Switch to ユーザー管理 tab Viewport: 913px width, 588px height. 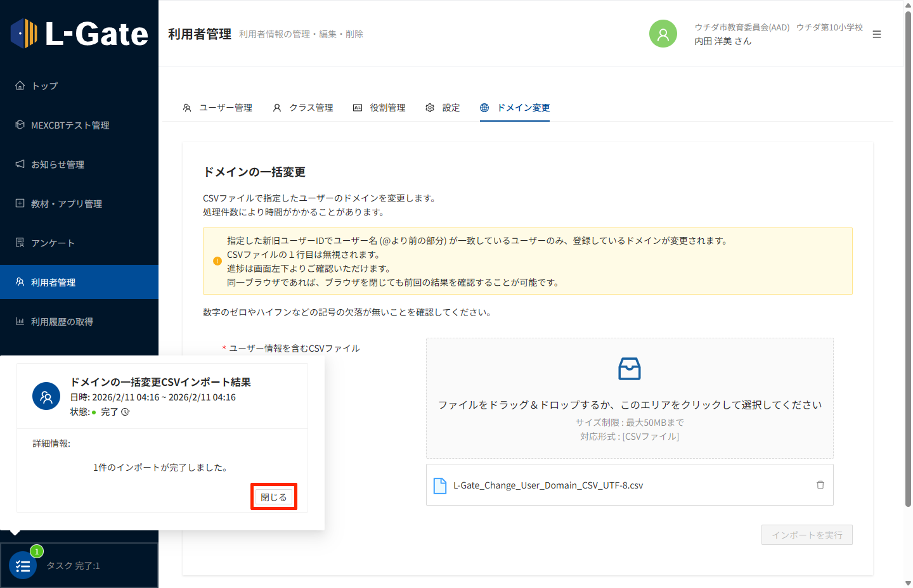tap(217, 108)
